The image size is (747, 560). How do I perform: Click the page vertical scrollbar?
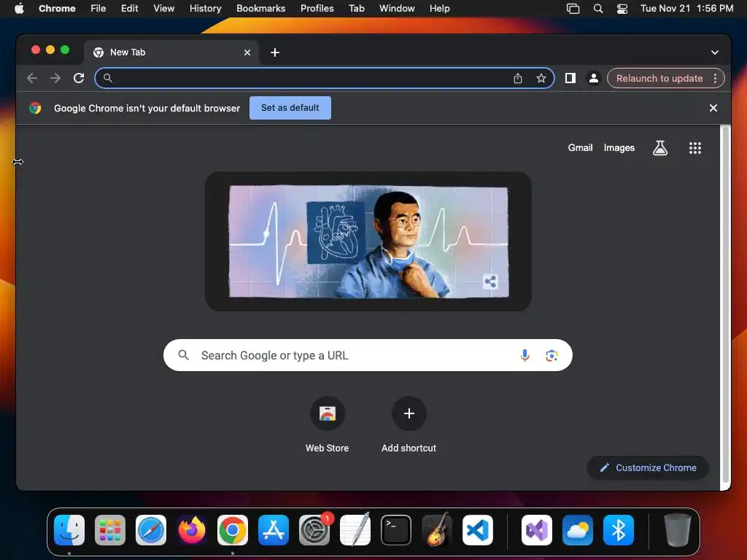[725, 305]
